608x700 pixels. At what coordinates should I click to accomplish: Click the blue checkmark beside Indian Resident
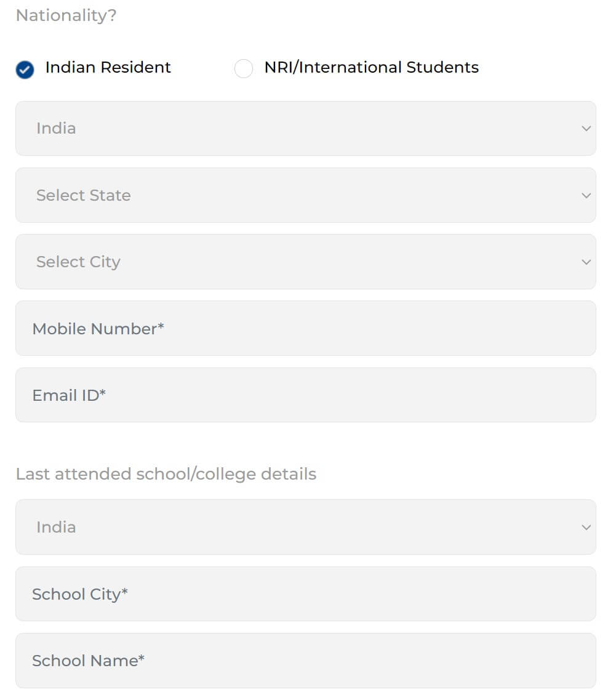(x=25, y=70)
